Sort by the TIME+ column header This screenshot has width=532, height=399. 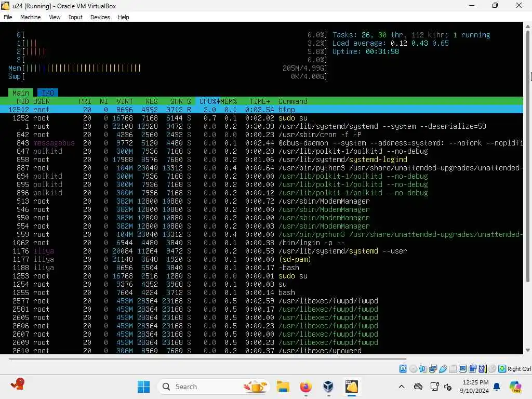[x=260, y=101]
